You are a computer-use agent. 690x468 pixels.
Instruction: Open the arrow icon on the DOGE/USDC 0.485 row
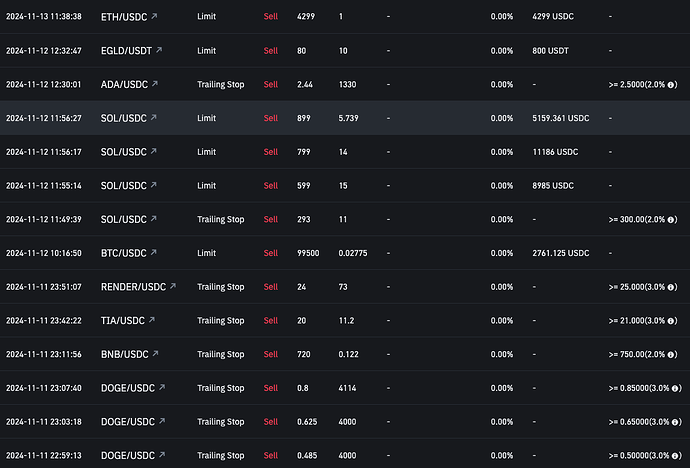point(161,455)
